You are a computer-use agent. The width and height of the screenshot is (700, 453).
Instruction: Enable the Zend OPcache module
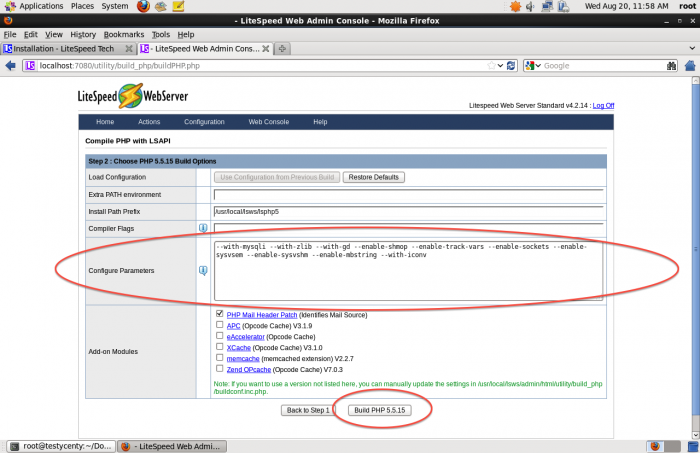click(219, 369)
